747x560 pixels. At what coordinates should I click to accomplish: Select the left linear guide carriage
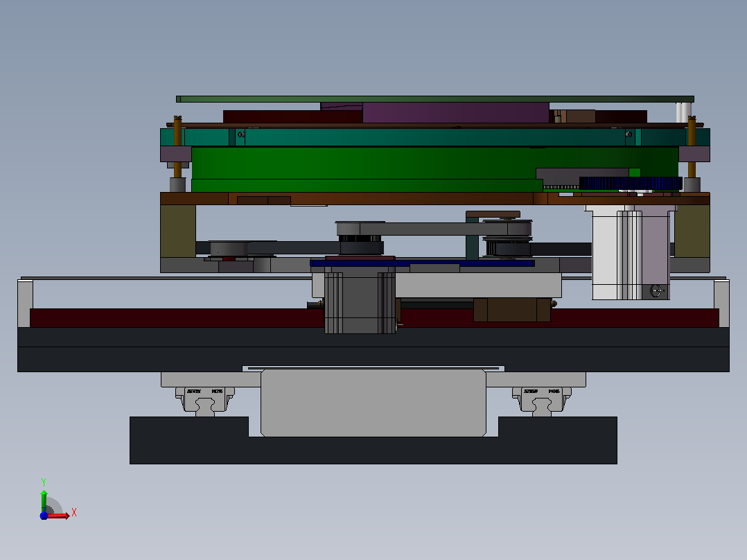[x=205, y=399]
